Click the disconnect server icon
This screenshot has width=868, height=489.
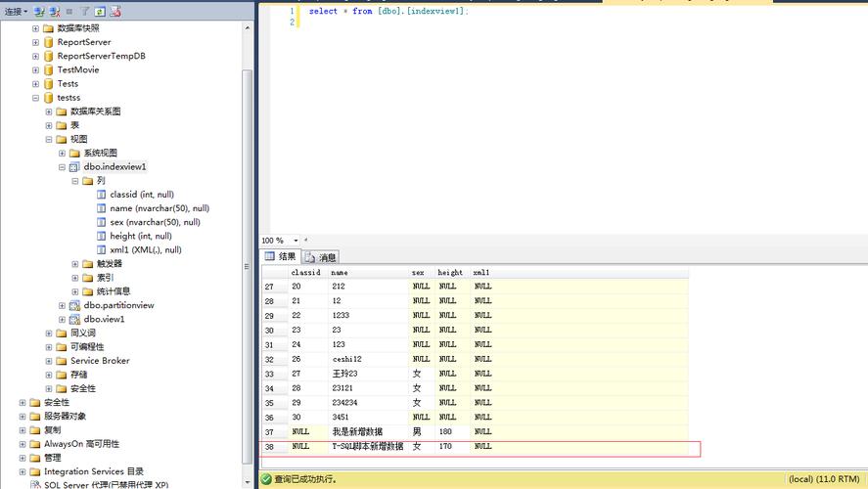pyautogui.click(x=55, y=11)
